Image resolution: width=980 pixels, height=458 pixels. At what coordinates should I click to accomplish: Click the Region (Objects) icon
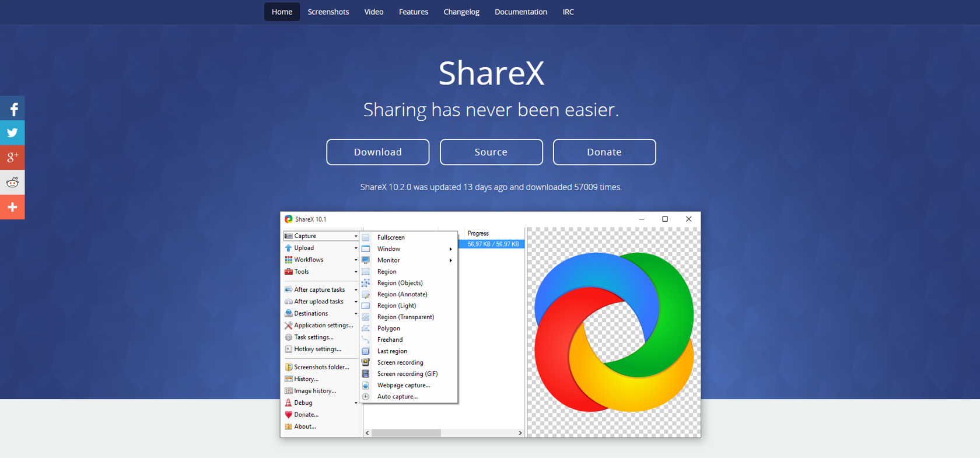(366, 283)
